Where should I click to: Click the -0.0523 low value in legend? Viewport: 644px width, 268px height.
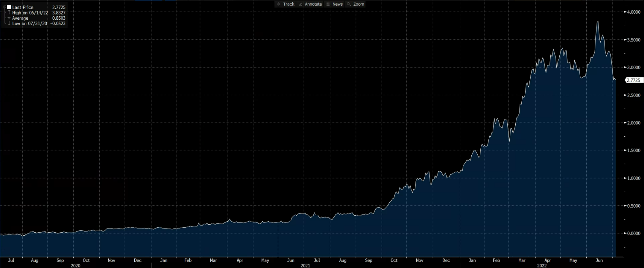58,24
